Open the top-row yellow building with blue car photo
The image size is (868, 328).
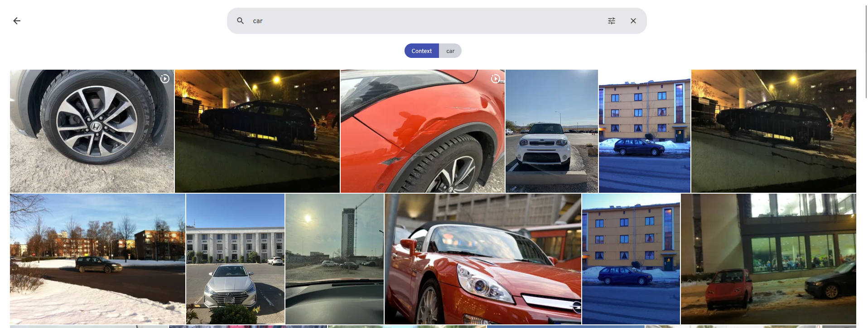644,131
